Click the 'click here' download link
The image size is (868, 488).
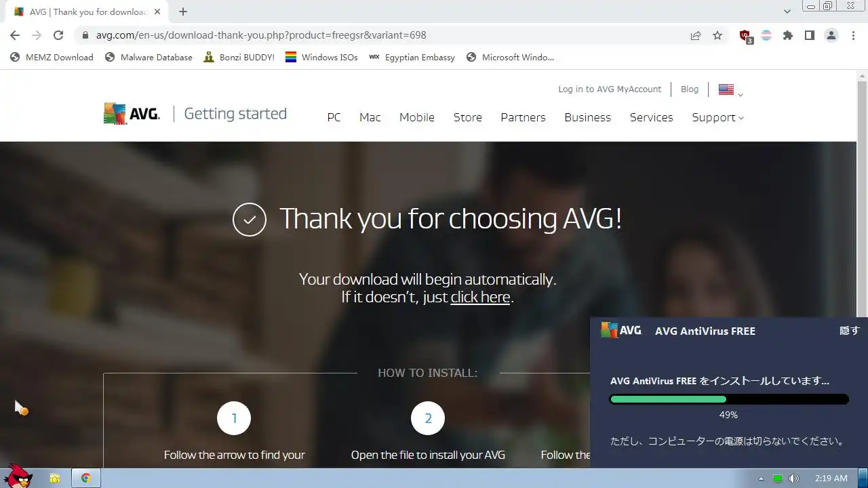coord(480,297)
